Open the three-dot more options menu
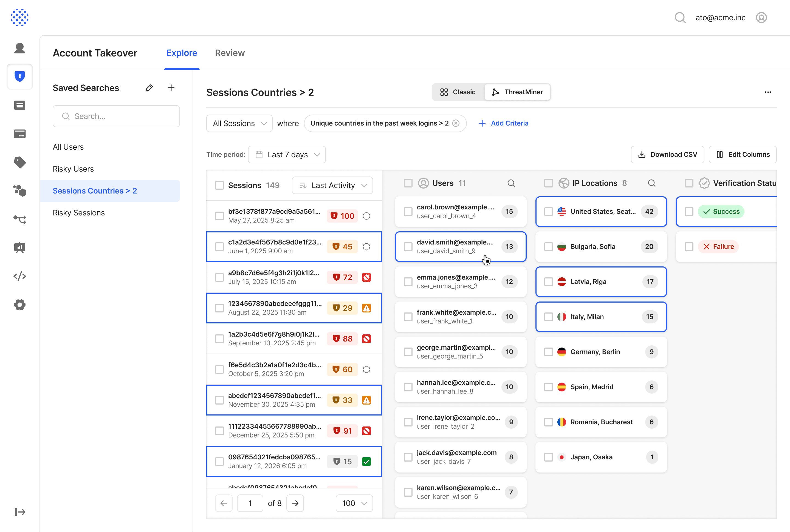This screenshot has height=532, width=790. [x=768, y=92]
